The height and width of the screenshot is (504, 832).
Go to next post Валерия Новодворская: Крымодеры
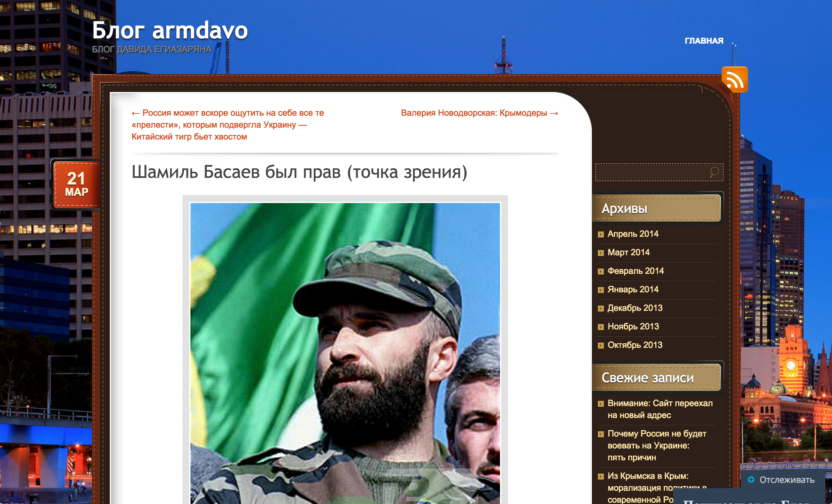point(479,113)
